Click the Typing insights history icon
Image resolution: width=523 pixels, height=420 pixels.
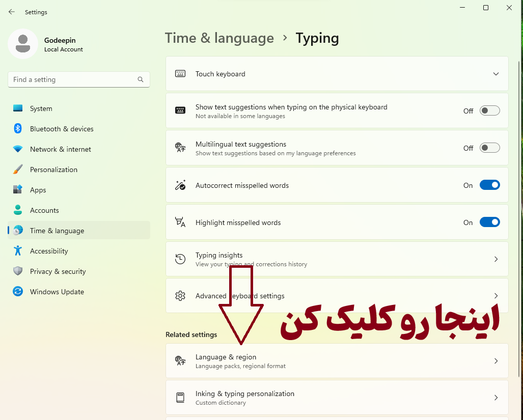coord(180,259)
